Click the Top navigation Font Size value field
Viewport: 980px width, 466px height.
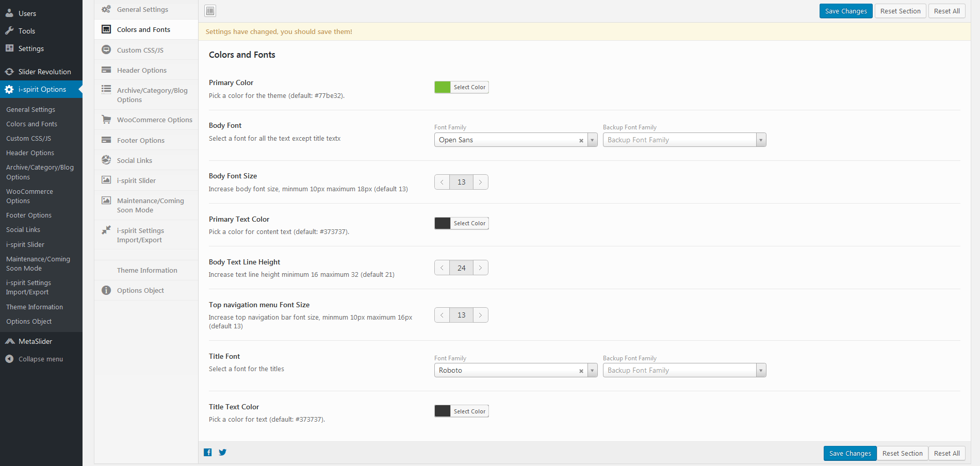click(x=461, y=315)
